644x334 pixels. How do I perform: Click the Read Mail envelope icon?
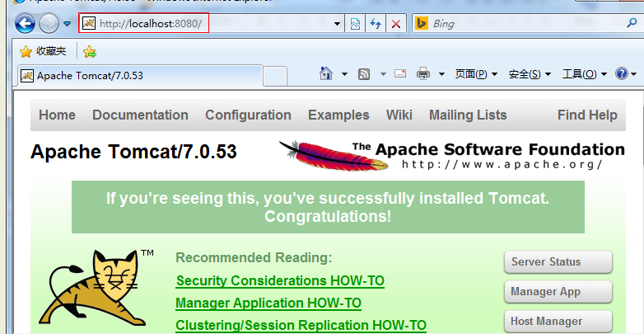click(400, 73)
